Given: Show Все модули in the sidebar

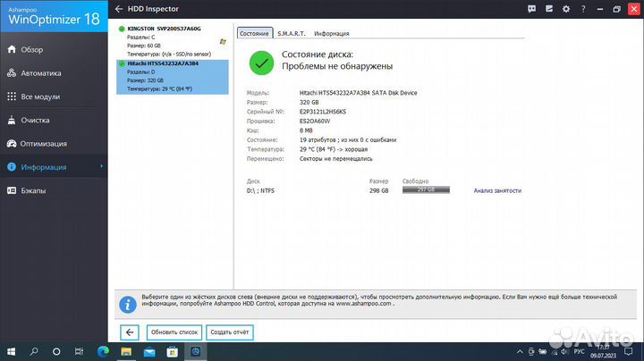Looking at the screenshot, I should pos(54,97).
